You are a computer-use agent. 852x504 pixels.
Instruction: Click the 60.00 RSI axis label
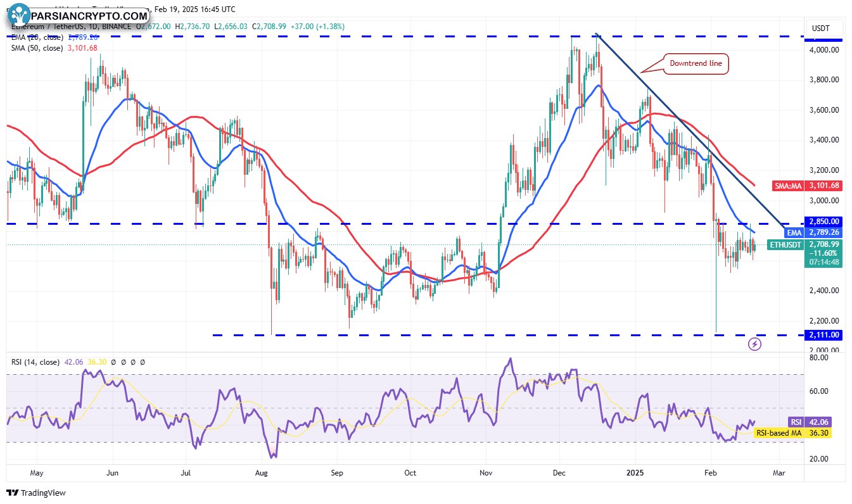click(x=819, y=391)
